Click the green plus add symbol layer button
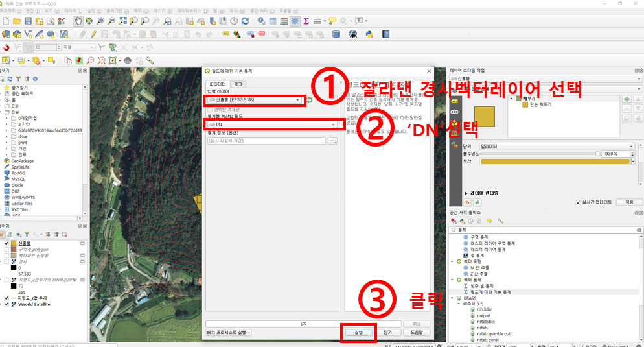Image resolution: width=644 pixels, height=347 pixels. tap(627, 99)
